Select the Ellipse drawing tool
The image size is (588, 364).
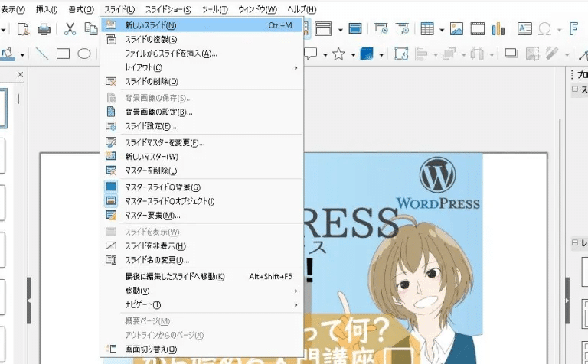[84, 54]
